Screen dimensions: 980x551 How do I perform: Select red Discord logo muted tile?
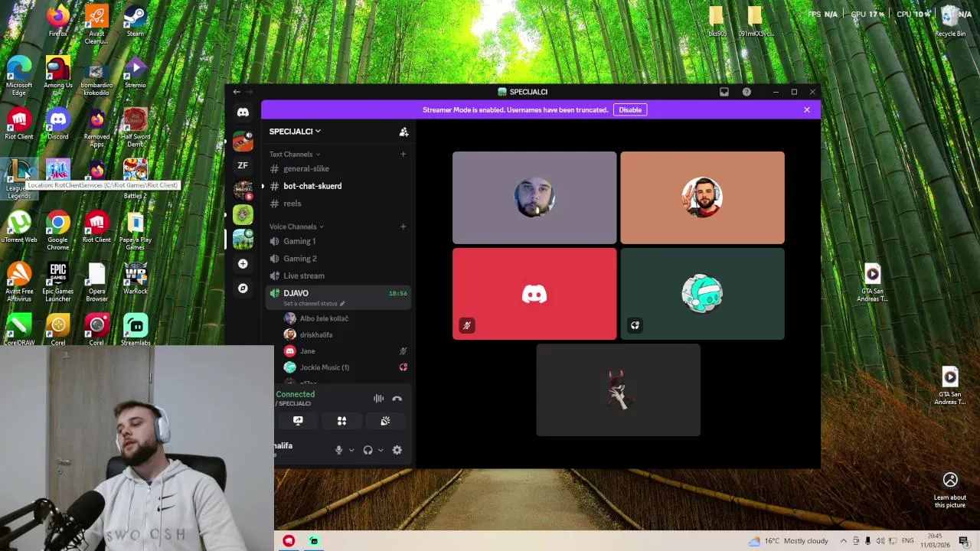coord(534,294)
